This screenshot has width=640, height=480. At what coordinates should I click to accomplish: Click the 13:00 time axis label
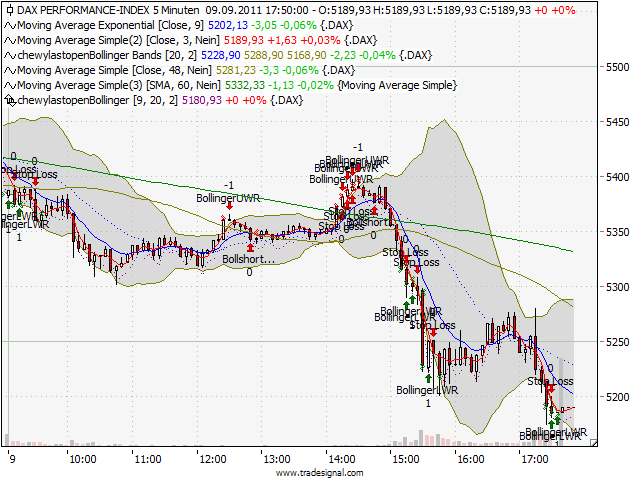coord(277,460)
